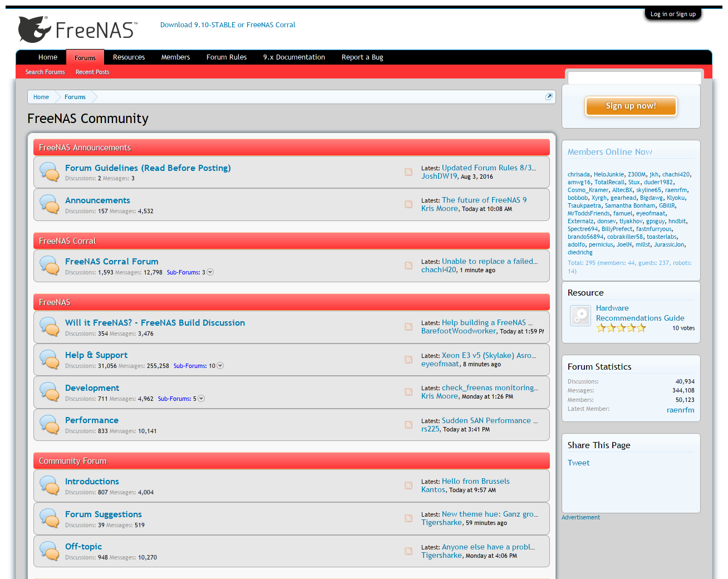
Task: Open latest post The future of FreeNAS 9
Action: (x=484, y=200)
